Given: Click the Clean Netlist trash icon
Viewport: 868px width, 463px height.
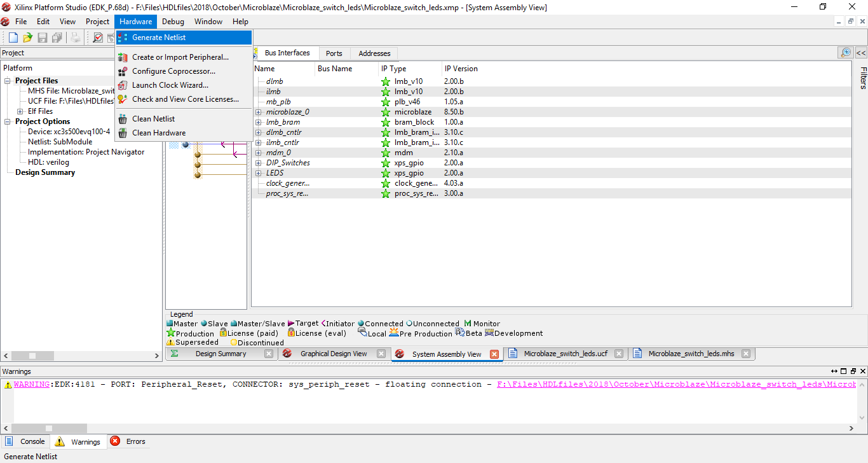Looking at the screenshot, I should coord(123,119).
